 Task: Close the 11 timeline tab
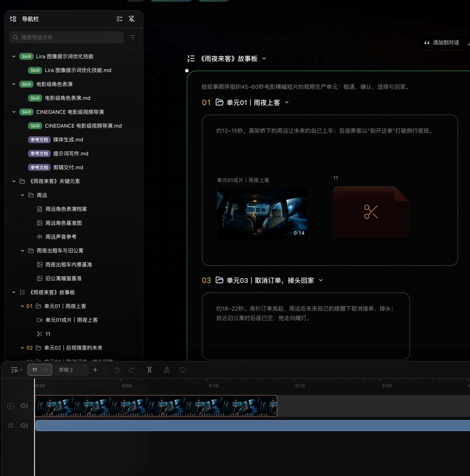point(46,370)
